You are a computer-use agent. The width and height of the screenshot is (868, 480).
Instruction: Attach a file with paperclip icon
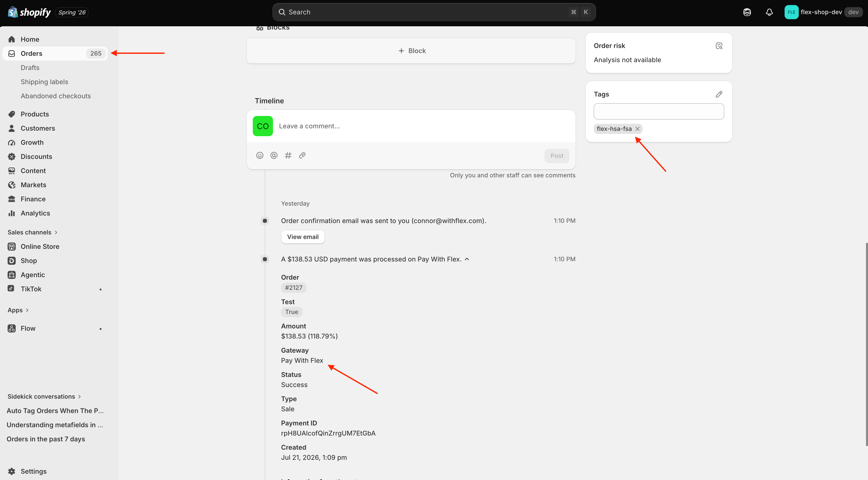coord(302,155)
